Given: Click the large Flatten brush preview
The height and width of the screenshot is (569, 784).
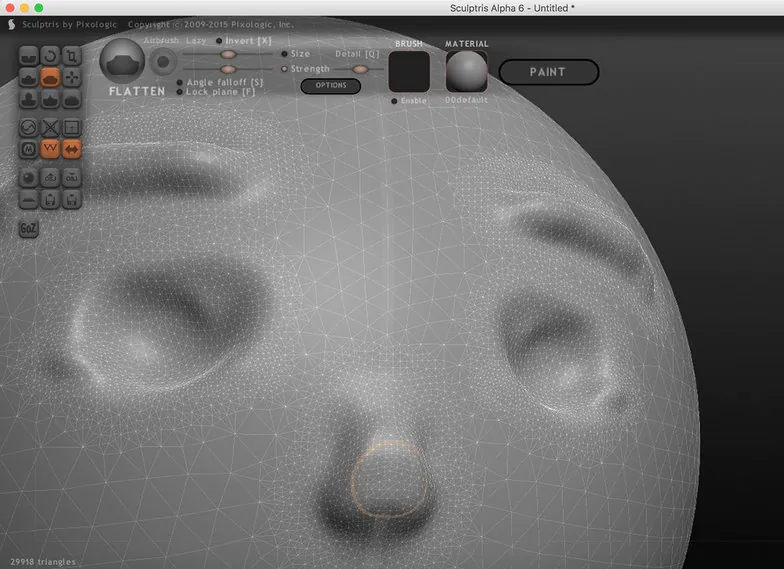Looking at the screenshot, I should (x=122, y=61).
